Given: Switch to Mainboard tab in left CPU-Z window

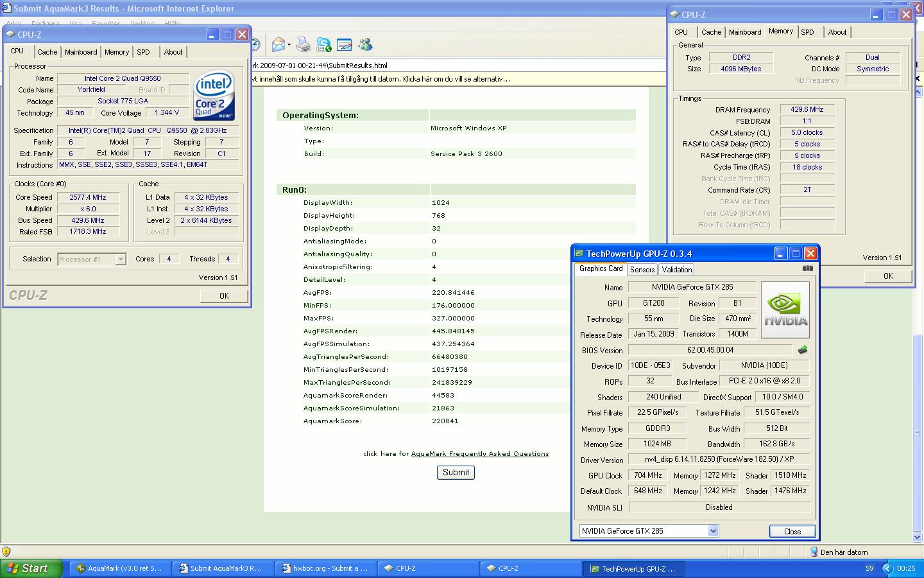Looking at the screenshot, I should [81, 52].
